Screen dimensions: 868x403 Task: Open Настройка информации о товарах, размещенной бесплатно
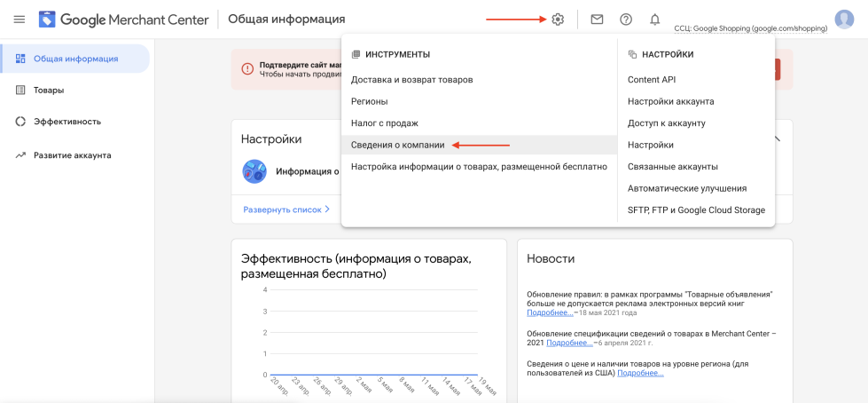pyautogui.click(x=480, y=166)
